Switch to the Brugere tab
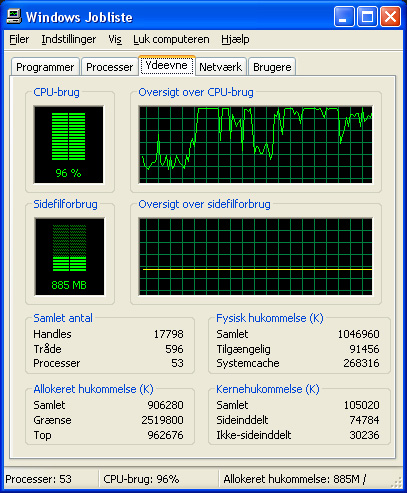 pyautogui.click(x=272, y=67)
